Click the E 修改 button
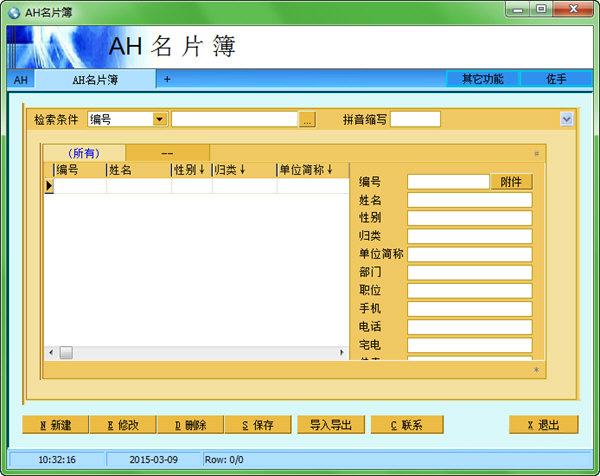 [x=123, y=425]
